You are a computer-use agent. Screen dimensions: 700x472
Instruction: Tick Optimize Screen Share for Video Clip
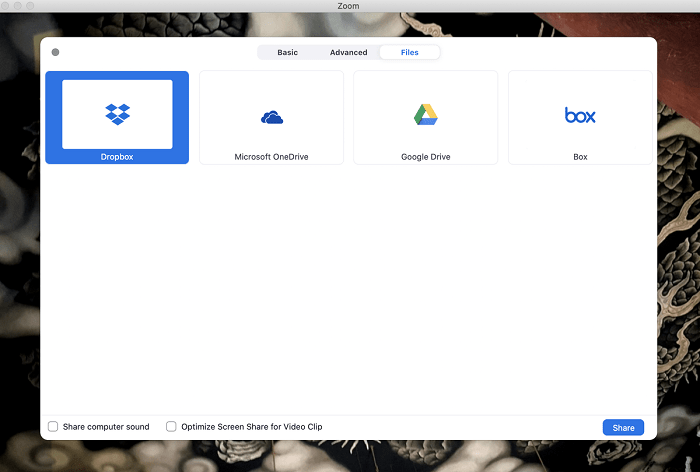point(171,426)
